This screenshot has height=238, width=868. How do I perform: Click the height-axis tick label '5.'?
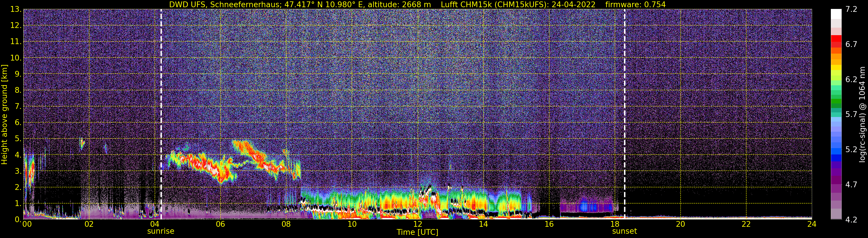coord(18,139)
